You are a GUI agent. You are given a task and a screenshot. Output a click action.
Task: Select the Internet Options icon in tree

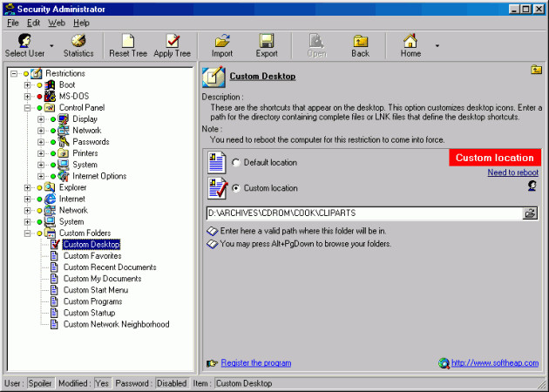[63, 176]
